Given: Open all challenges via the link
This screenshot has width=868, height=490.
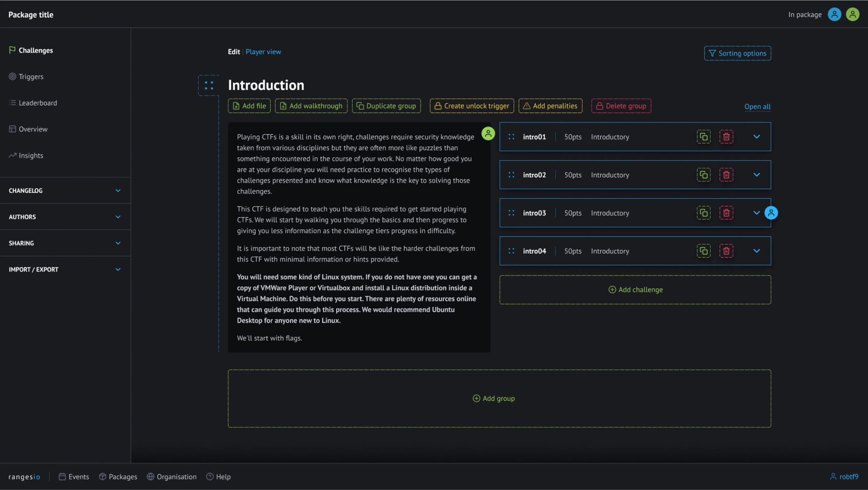Looking at the screenshot, I should pos(757,107).
